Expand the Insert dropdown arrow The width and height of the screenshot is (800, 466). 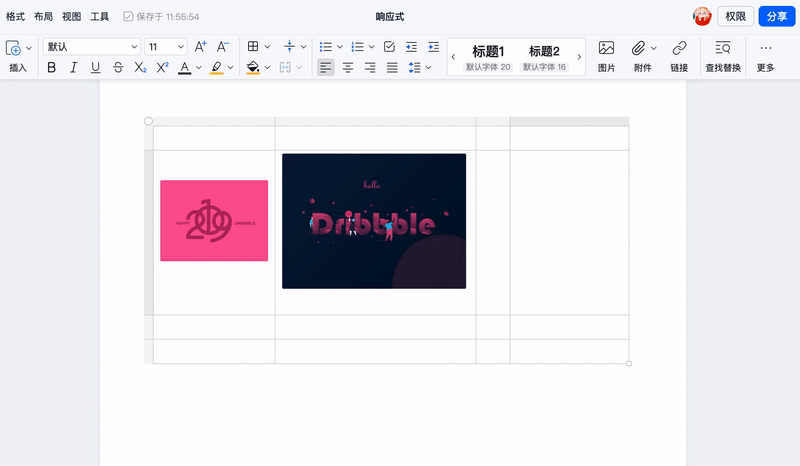pyautogui.click(x=29, y=48)
